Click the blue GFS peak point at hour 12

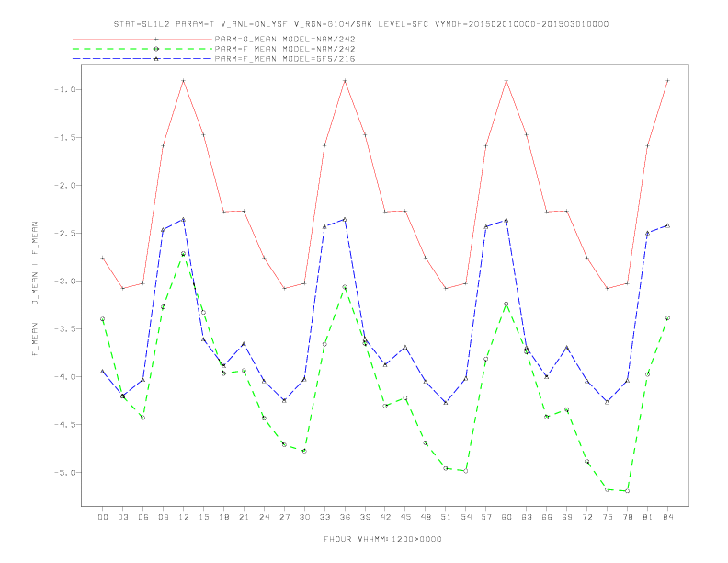(184, 219)
